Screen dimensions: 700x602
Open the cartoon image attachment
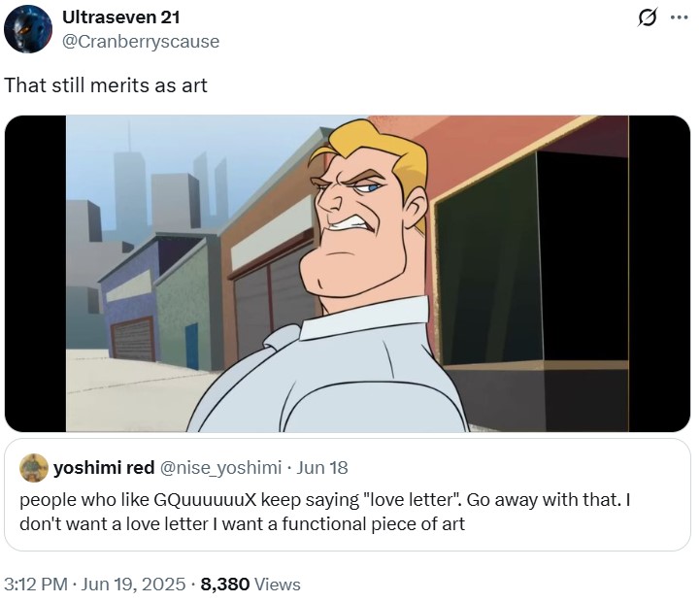[348, 273]
